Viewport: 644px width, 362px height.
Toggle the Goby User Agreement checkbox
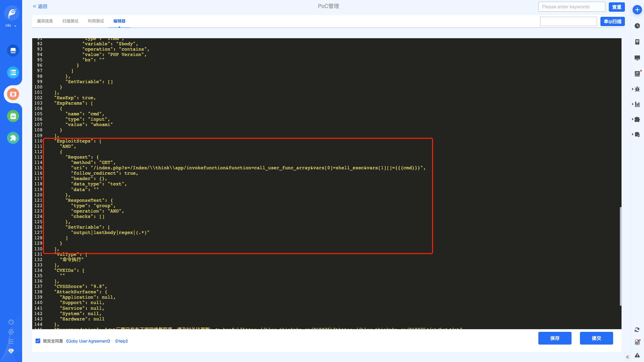coord(38,341)
